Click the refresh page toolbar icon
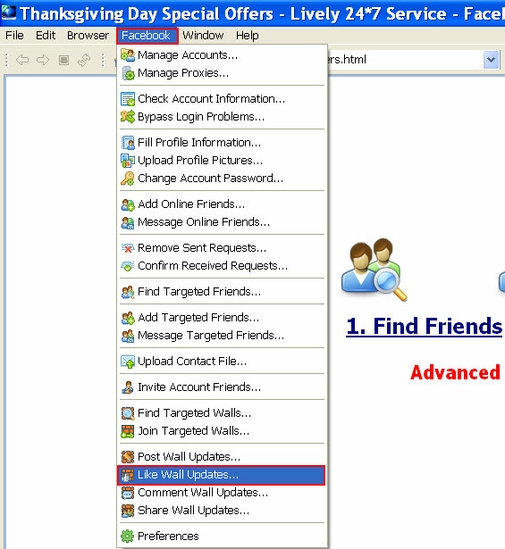505x549 pixels. point(84,60)
